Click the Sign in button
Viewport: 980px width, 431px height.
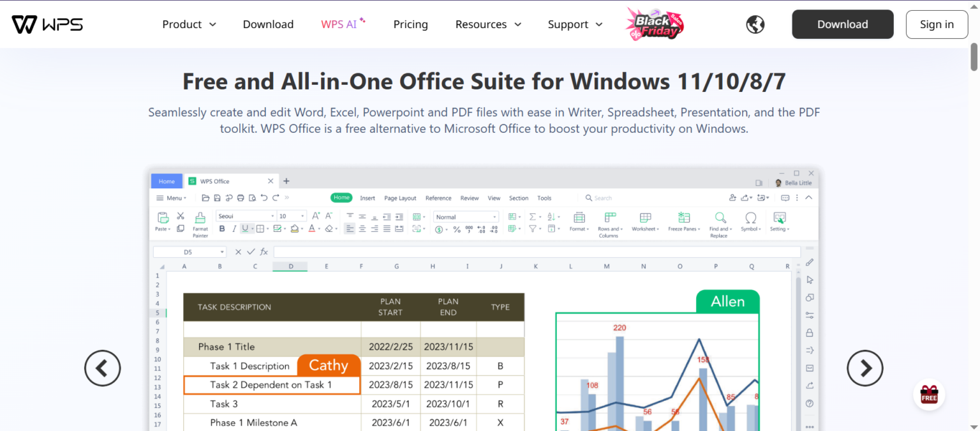(x=937, y=24)
